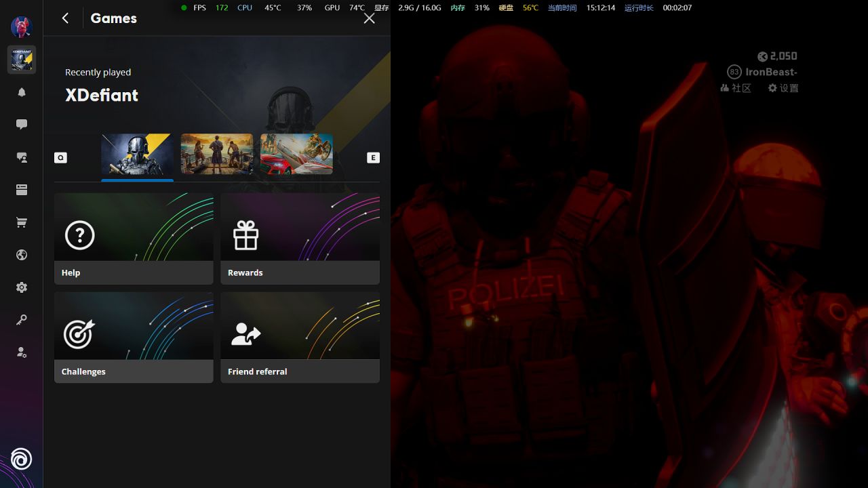Select the XDefiant game thumbnail
The height and width of the screenshot is (488, 868).
click(137, 155)
